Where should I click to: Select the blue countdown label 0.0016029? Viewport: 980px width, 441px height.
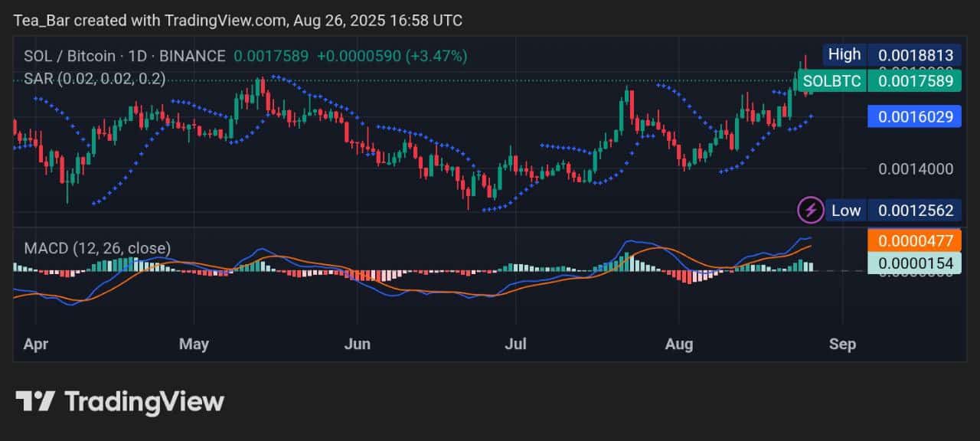pos(914,116)
